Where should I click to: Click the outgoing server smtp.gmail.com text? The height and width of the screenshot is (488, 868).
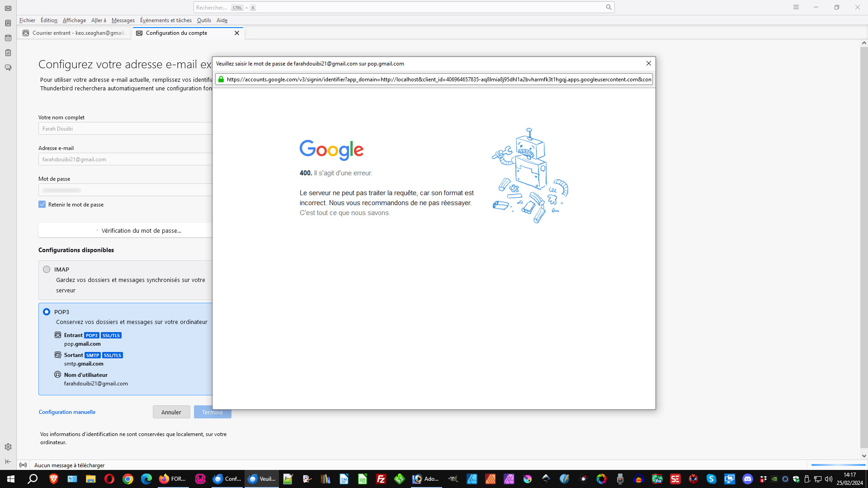click(84, 364)
